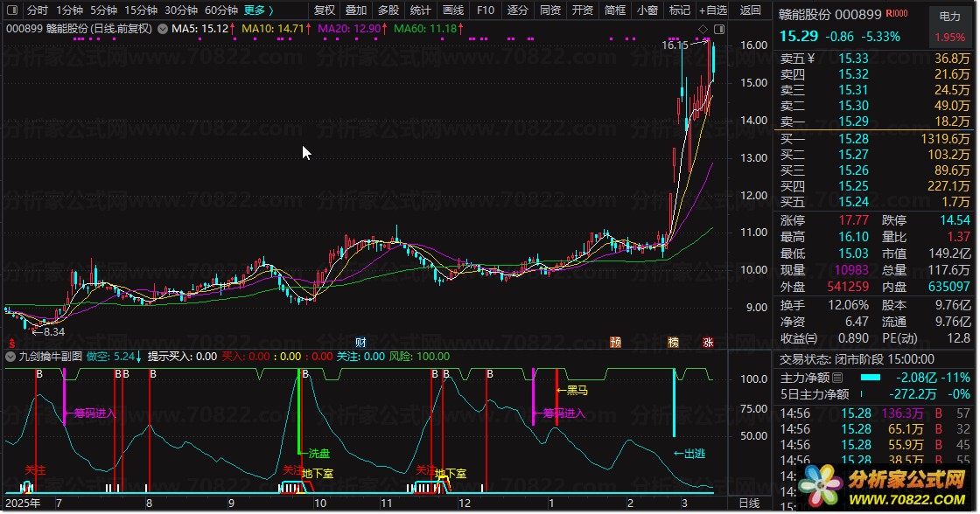Image resolution: width=980 pixels, height=514 pixels.
Task: Click 卖一 price 15.29
Action: 853,122
